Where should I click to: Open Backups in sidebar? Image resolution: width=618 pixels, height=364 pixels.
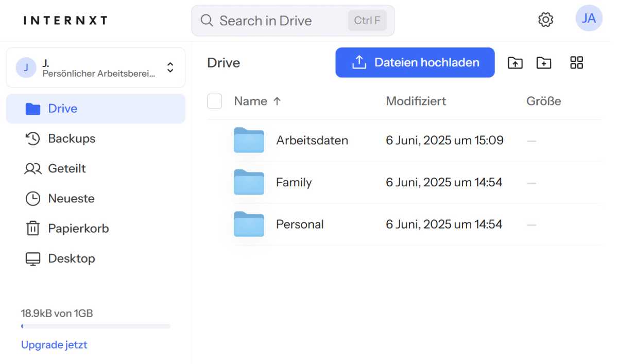[71, 138]
